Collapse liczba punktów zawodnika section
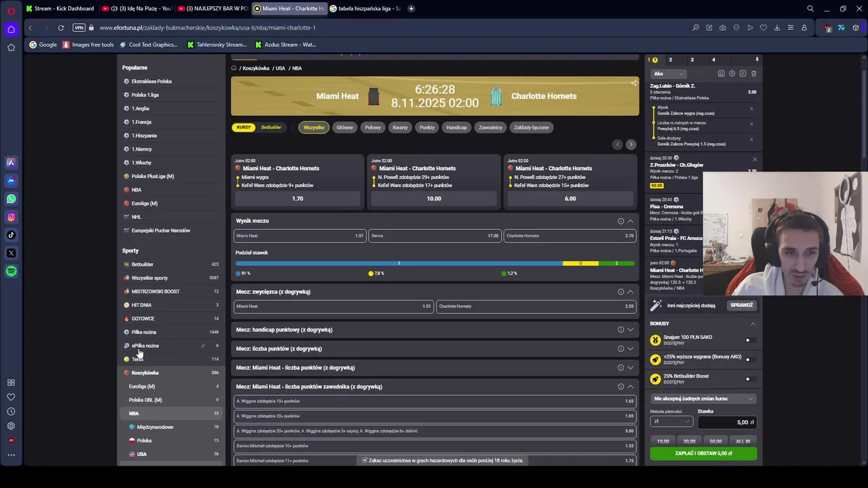The image size is (868, 488). tap(631, 386)
